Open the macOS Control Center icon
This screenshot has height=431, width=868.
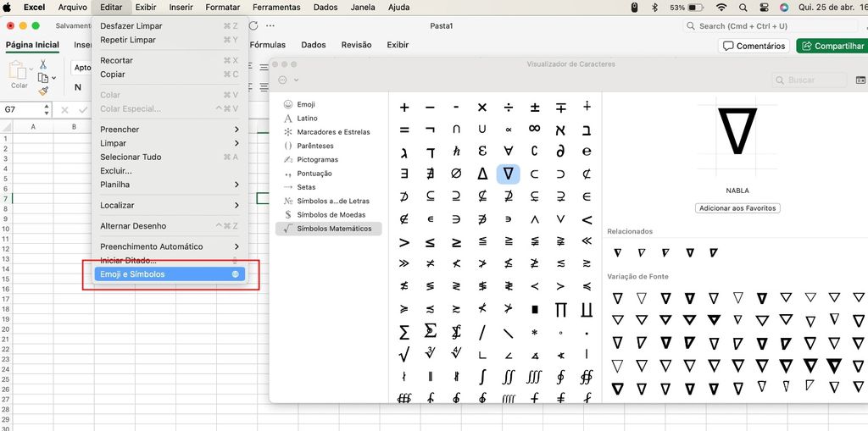(765, 8)
